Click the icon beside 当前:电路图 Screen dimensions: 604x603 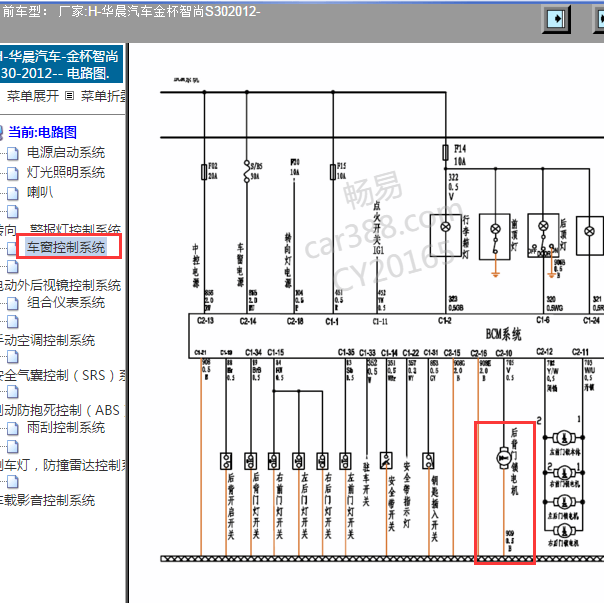coord(1,132)
